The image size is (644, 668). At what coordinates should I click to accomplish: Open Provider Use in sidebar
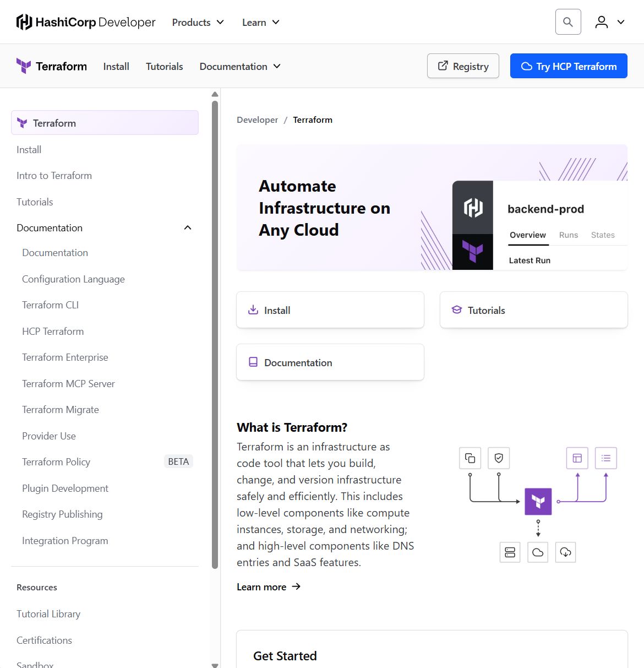pos(49,436)
